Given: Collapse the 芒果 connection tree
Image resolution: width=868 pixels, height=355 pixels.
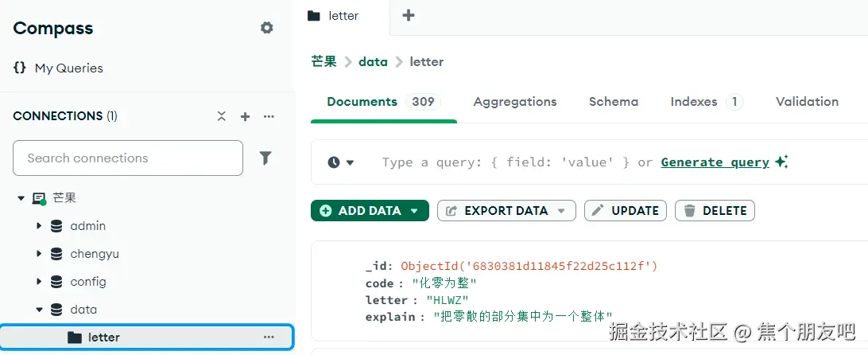Looking at the screenshot, I should click(21, 198).
